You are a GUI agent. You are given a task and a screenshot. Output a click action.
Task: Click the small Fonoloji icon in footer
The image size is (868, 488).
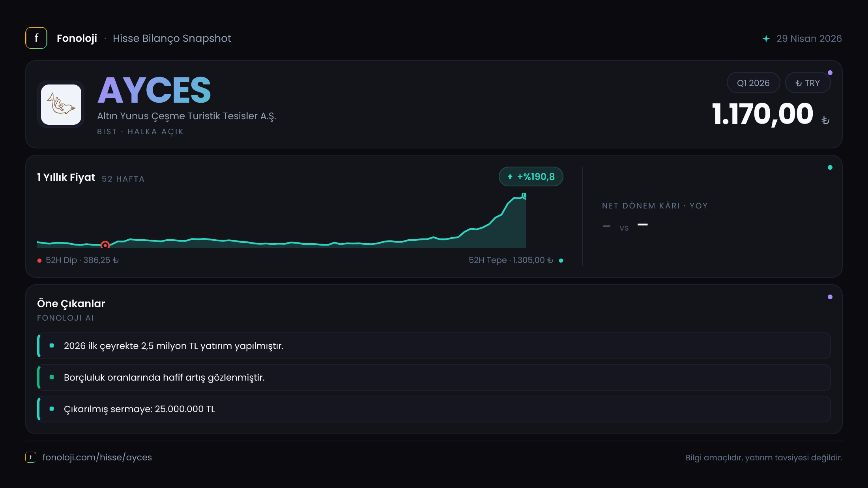click(31, 457)
